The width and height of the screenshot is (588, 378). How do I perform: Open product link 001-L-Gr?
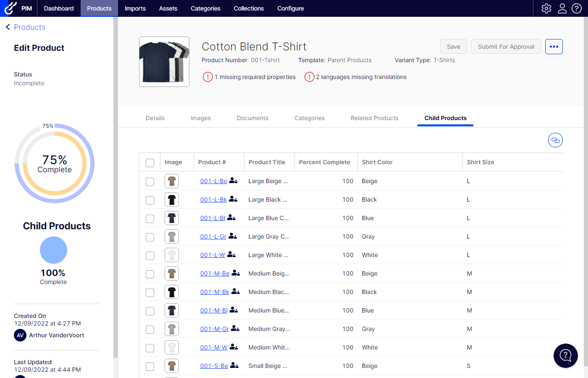tap(213, 236)
